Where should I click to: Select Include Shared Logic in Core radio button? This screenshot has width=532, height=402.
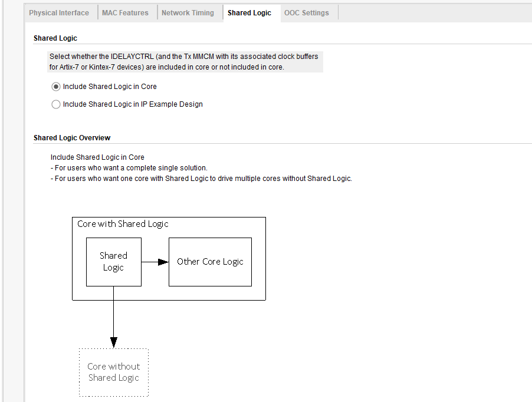tap(56, 87)
